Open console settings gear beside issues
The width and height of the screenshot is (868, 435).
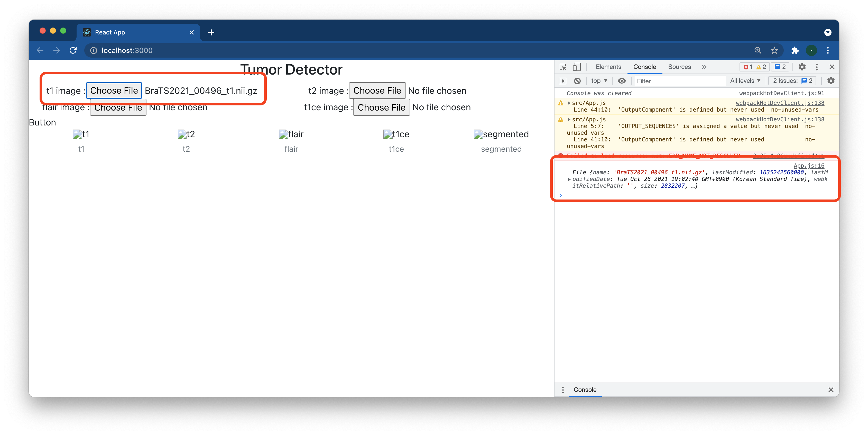point(830,81)
